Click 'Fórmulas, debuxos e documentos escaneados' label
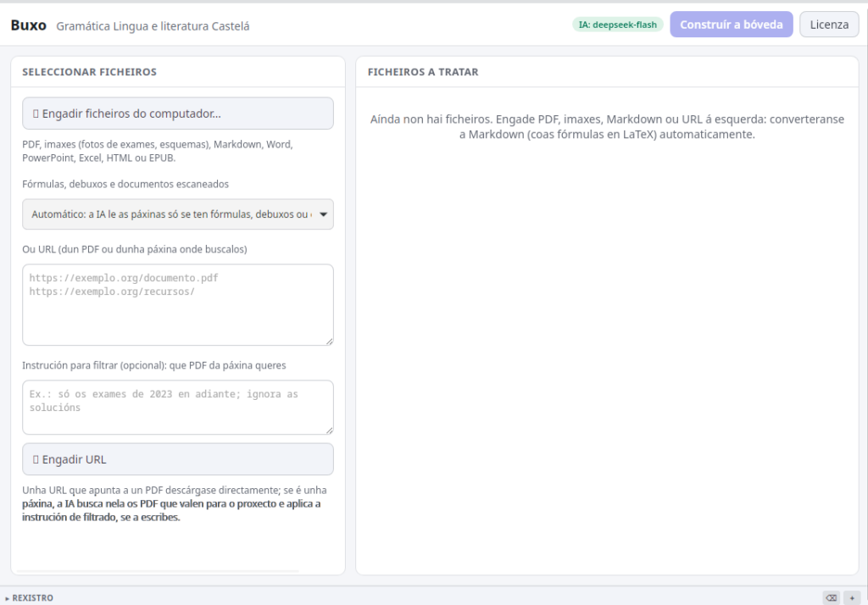Screen dimensions: 868x605 tap(125, 184)
